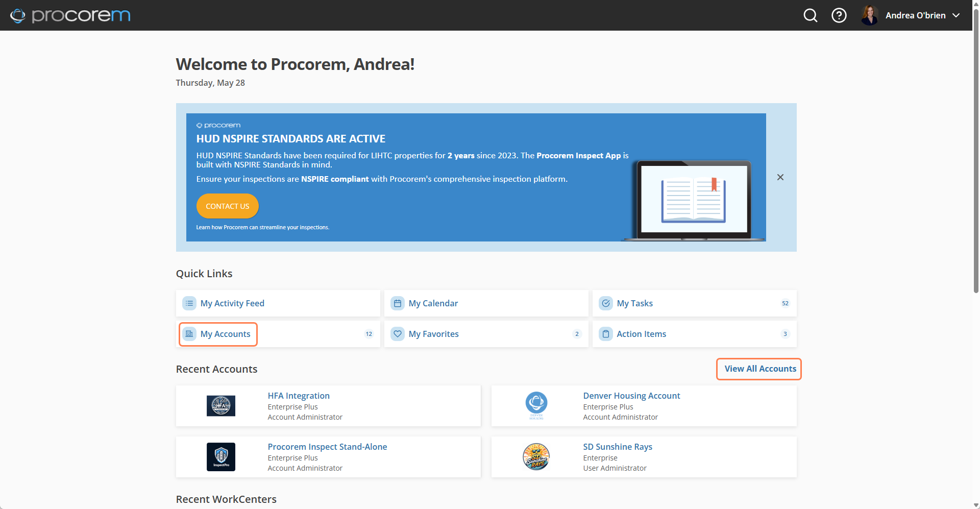Open the SD Sunshine Rays account

618,447
